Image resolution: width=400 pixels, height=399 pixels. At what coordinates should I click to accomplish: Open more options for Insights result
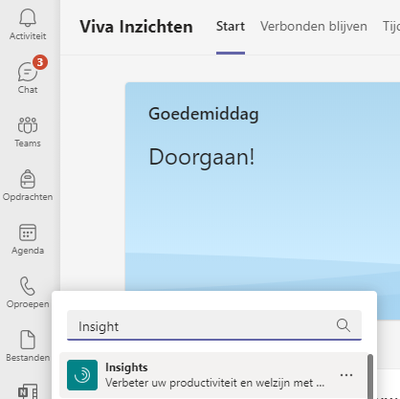point(346,375)
